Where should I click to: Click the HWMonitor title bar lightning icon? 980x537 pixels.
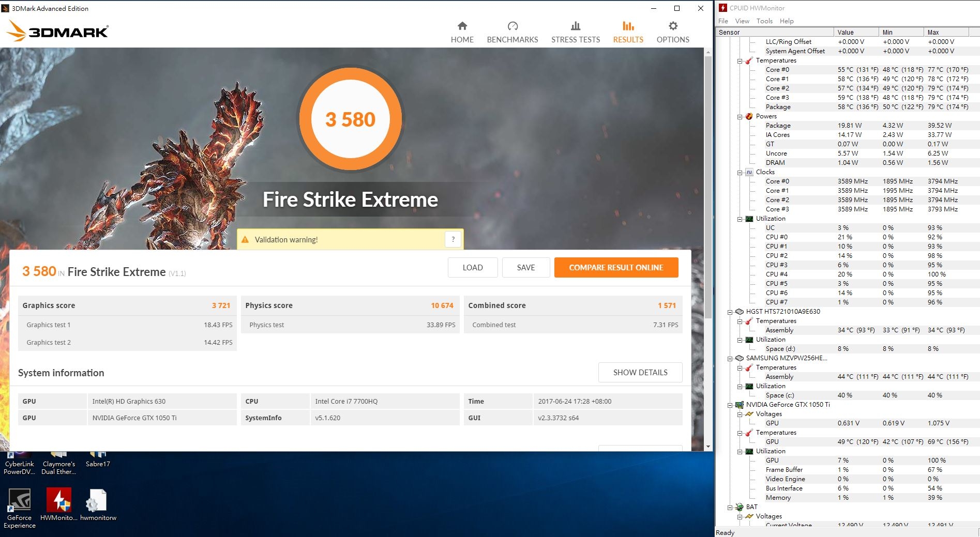point(723,8)
